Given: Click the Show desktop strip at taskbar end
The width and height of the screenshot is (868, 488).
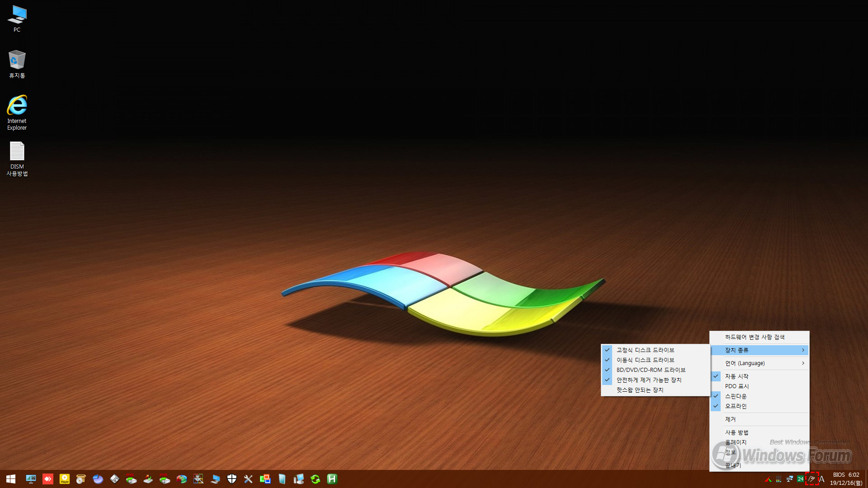Looking at the screenshot, I should [x=866, y=479].
